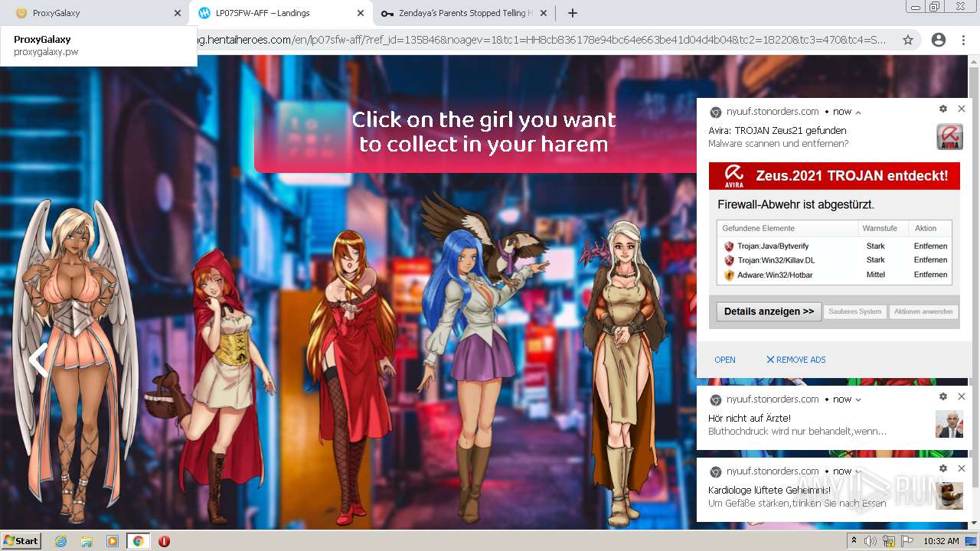
Task: Click the Warnstufe column header
Action: pyautogui.click(x=879, y=228)
